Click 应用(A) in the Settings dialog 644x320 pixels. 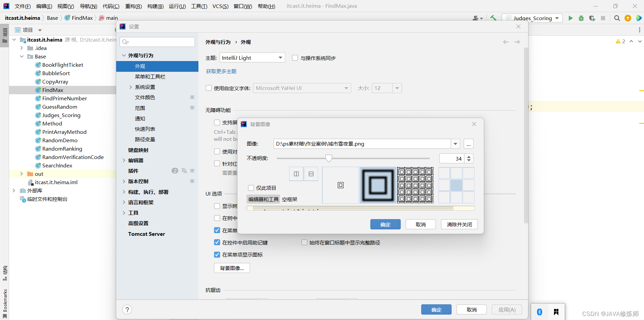click(x=507, y=310)
